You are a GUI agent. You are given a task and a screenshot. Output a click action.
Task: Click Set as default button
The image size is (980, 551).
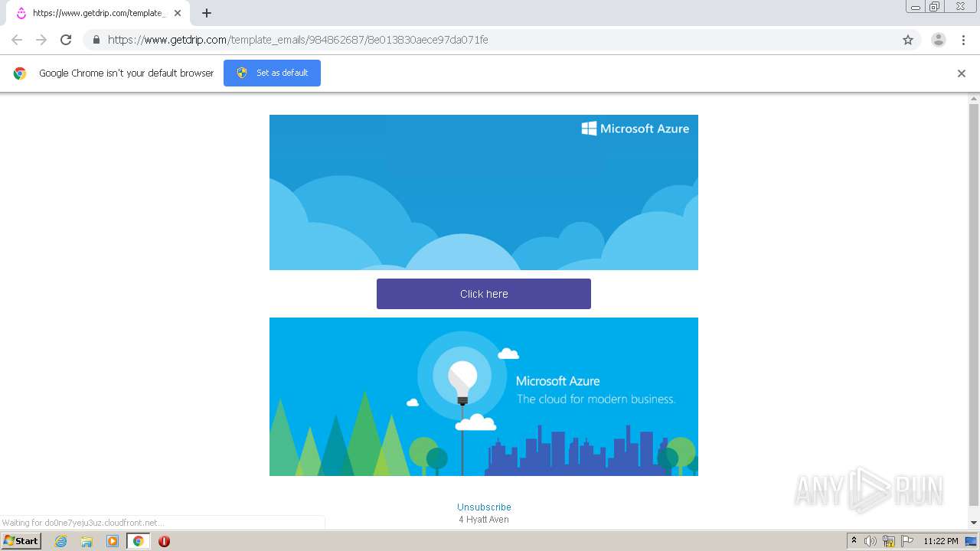[272, 73]
